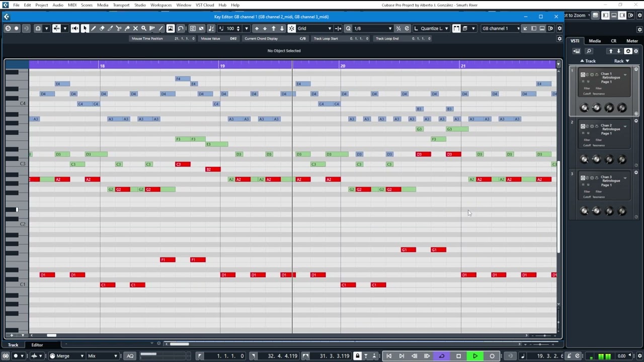Click Stop on transport bar
644x362 pixels.
[458, 356]
